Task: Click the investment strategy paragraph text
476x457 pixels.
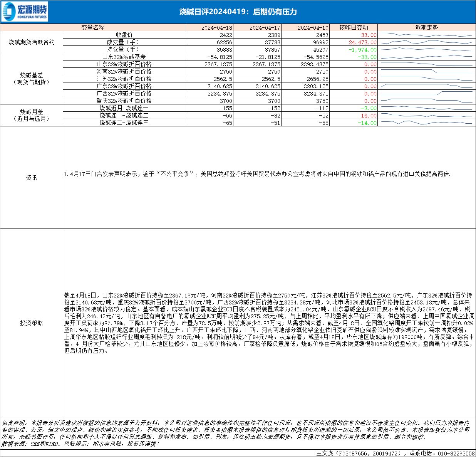Action: (x=269, y=323)
